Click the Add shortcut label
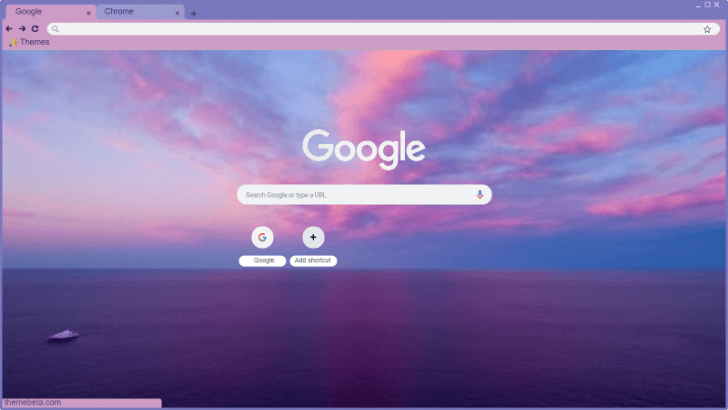The height and width of the screenshot is (410, 728). [313, 260]
